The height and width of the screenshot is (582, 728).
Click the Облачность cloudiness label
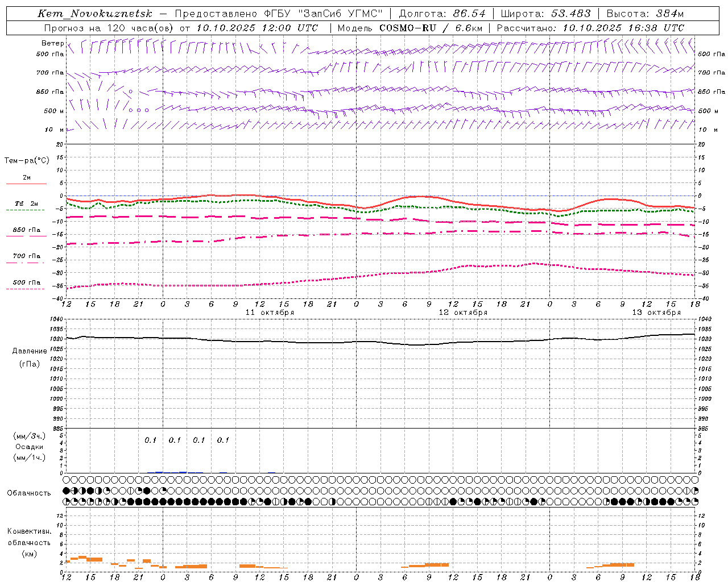coord(29,493)
